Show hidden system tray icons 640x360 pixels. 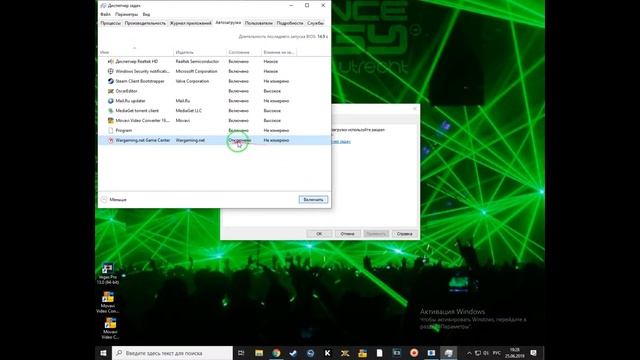pos(469,353)
